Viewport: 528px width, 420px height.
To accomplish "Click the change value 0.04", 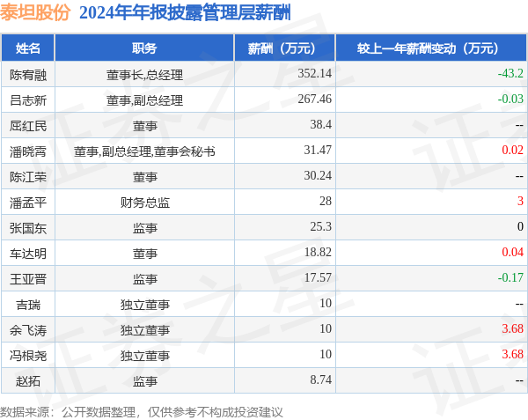I will [x=512, y=253].
